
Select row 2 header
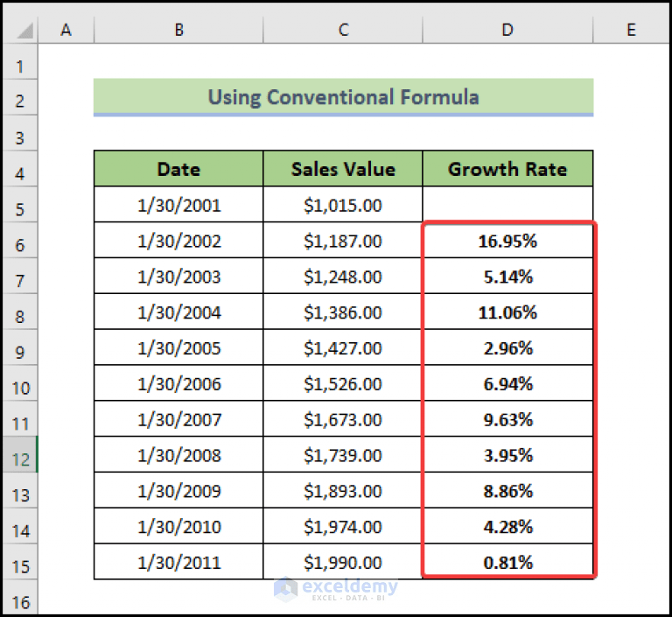20,97
